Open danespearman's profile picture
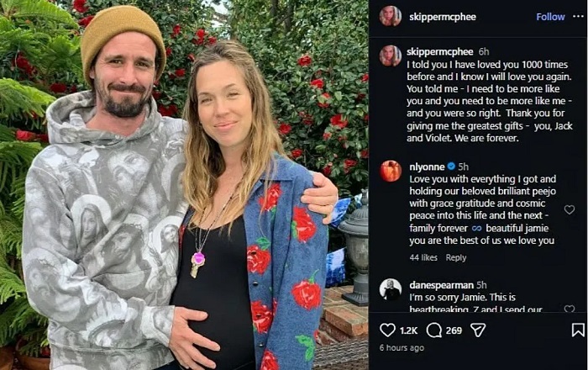Screen dimensions: 588x370 (390, 289)
